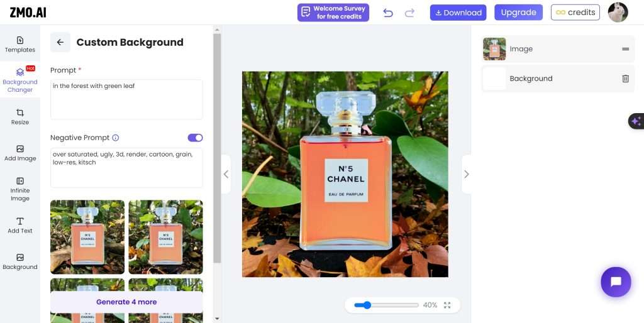Click the redo arrow
644x323 pixels.
(409, 13)
